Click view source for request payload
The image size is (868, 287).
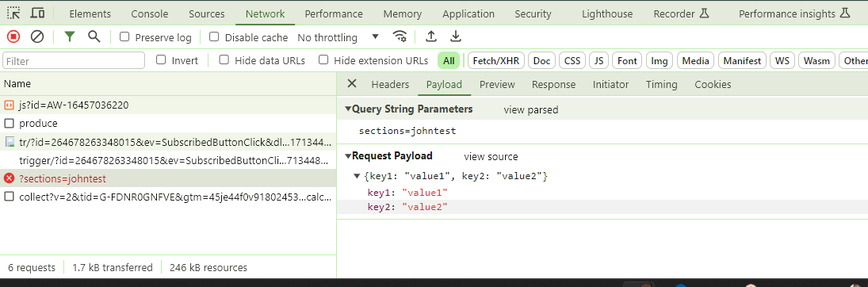491,157
